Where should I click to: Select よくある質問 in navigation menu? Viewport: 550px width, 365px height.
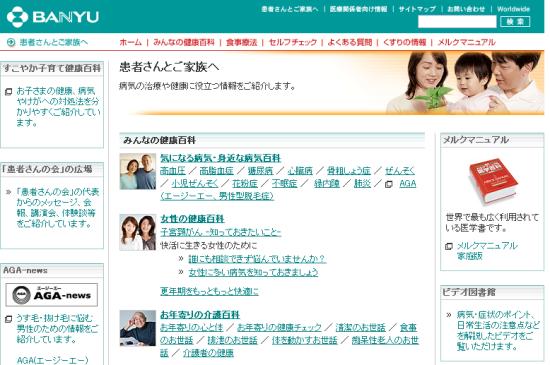(349, 42)
